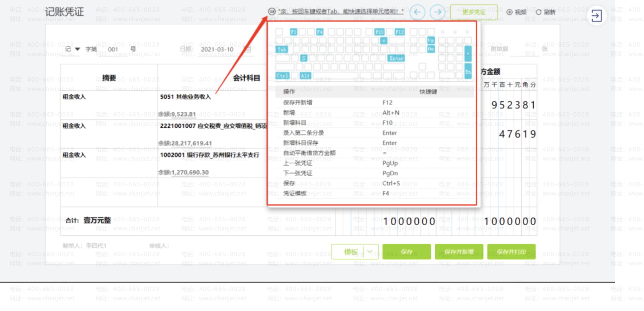Click the 自动平衡借贷方金额 shortcut row

(375, 153)
